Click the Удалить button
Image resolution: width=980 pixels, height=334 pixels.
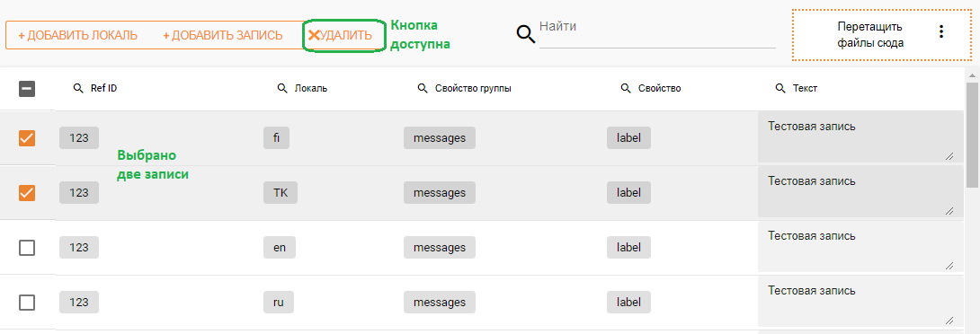tap(341, 36)
